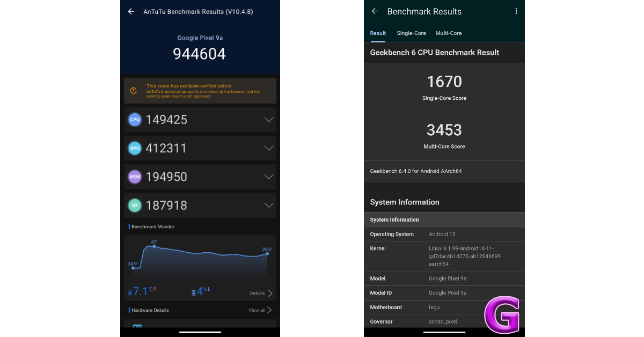644x337 pixels.
Task: Tap Geekbench 6 CPU Benchmark Result heading
Action: coord(435,53)
